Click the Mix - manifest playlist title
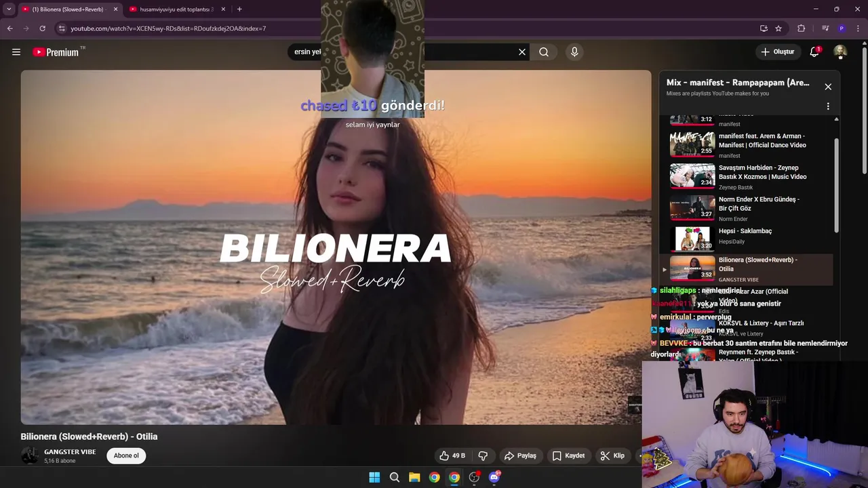 (x=738, y=83)
